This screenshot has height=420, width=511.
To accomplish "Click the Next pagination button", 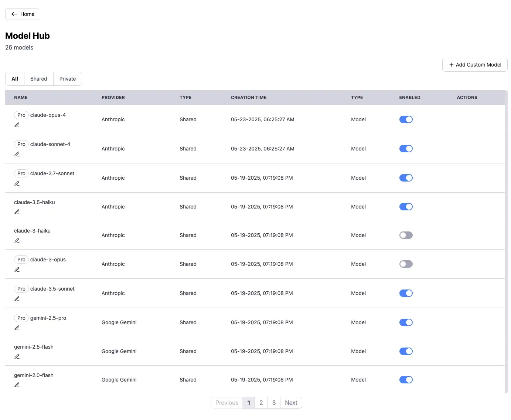I will pos(291,403).
